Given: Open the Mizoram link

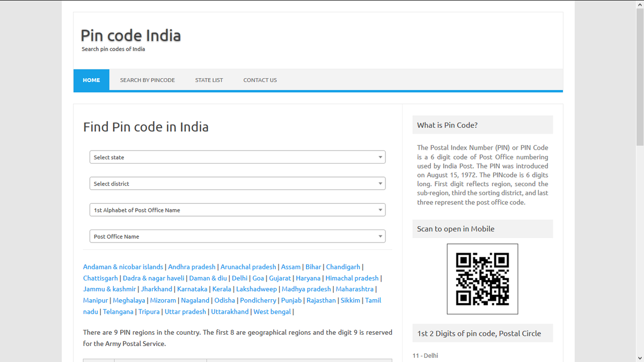Looking at the screenshot, I should point(163,300).
